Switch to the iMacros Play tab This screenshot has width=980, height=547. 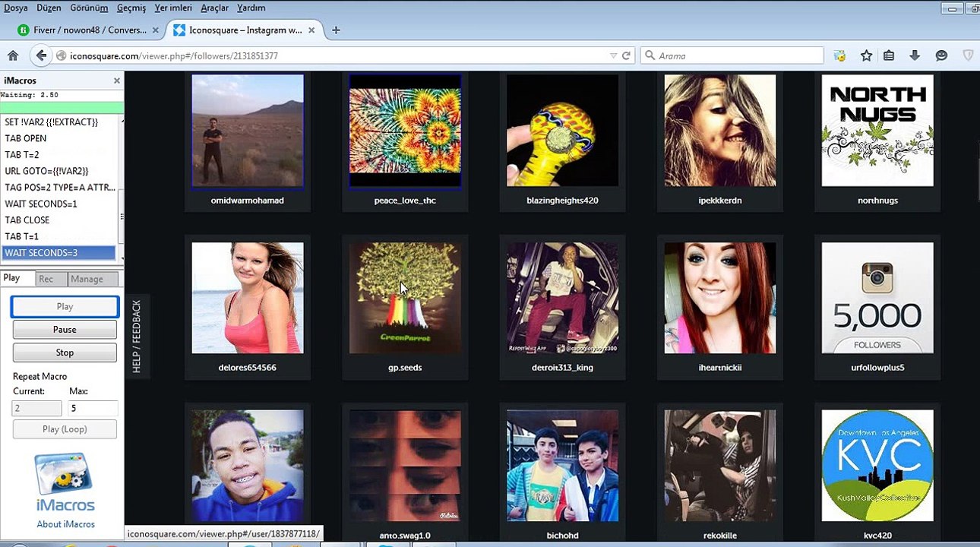pyautogui.click(x=17, y=278)
